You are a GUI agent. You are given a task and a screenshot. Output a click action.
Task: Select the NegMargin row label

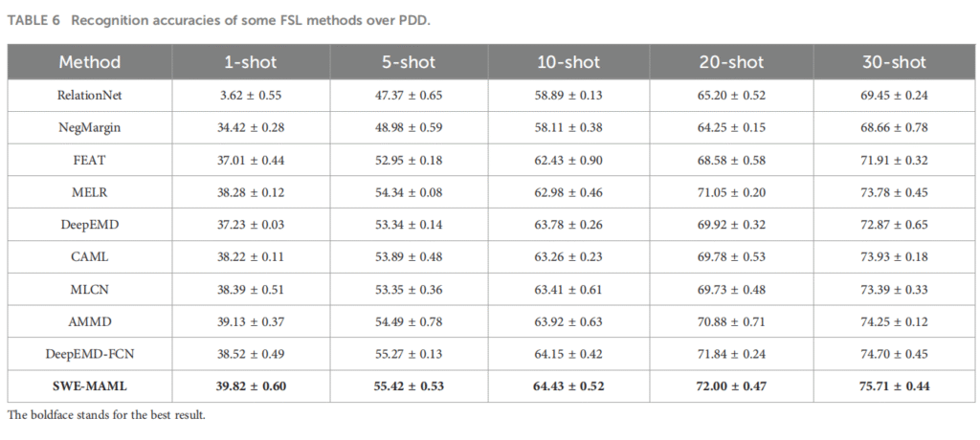(x=90, y=126)
